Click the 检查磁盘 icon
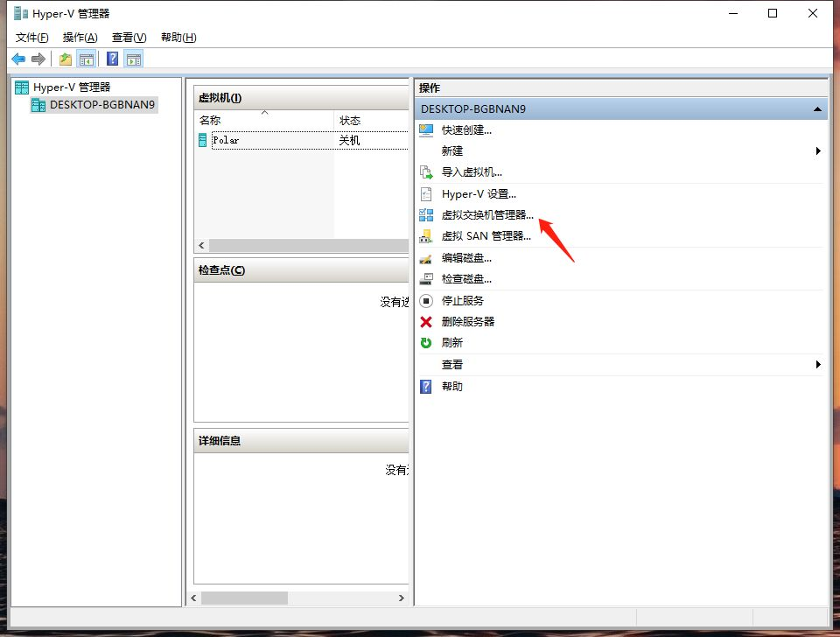Image resolution: width=840 pixels, height=637 pixels. point(426,279)
